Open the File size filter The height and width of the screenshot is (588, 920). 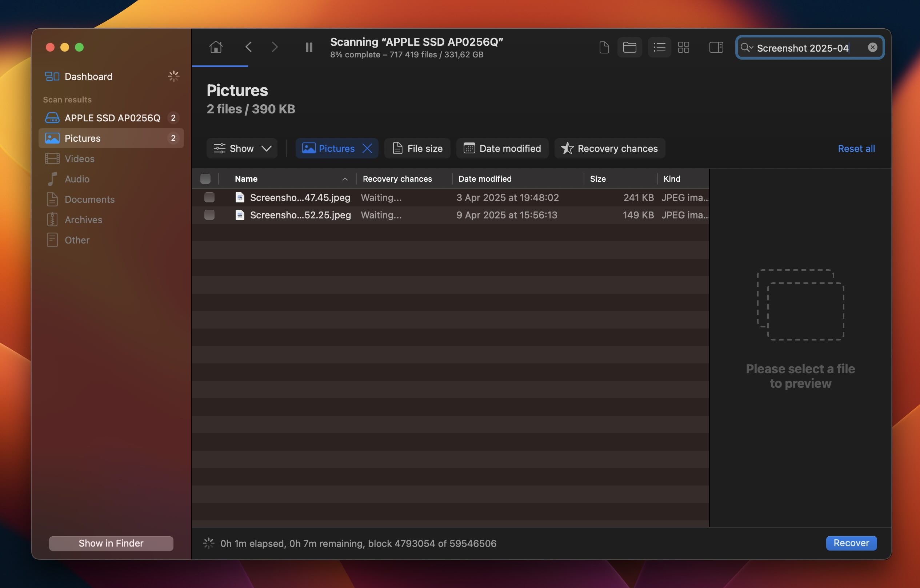point(417,148)
